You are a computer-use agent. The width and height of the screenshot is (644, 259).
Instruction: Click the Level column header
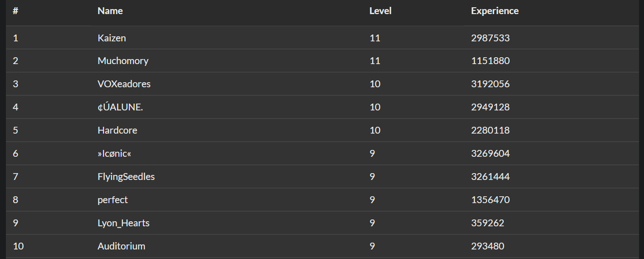click(x=380, y=11)
